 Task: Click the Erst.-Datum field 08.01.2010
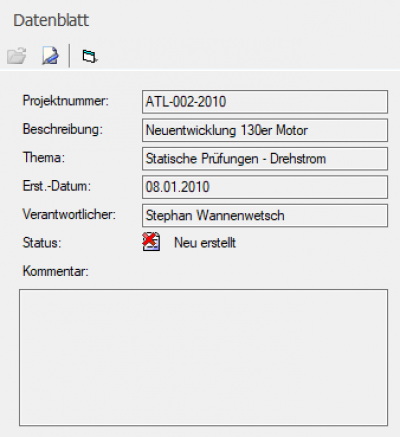(265, 187)
